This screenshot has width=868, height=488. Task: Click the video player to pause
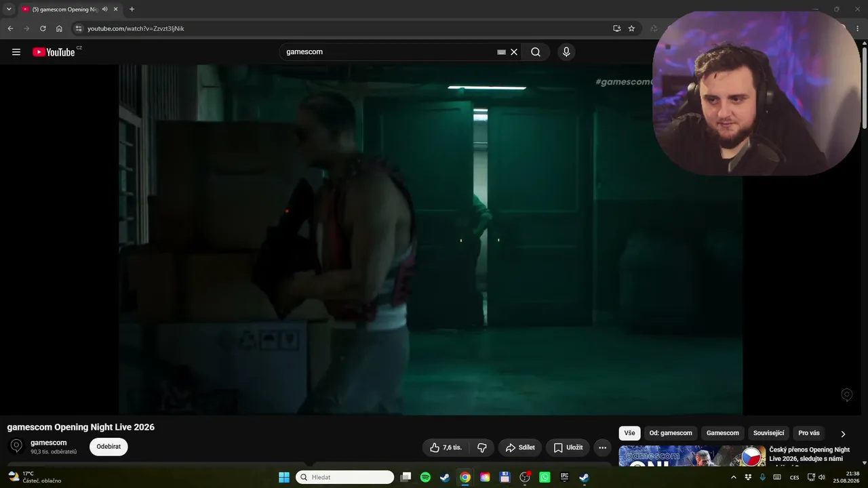click(x=431, y=239)
